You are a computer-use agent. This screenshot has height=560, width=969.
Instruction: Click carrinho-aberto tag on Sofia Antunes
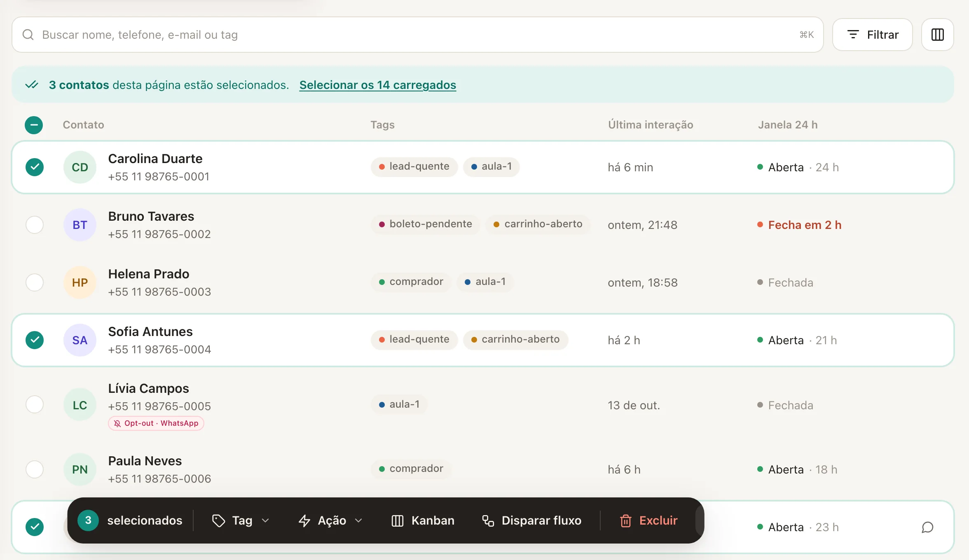[515, 340]
